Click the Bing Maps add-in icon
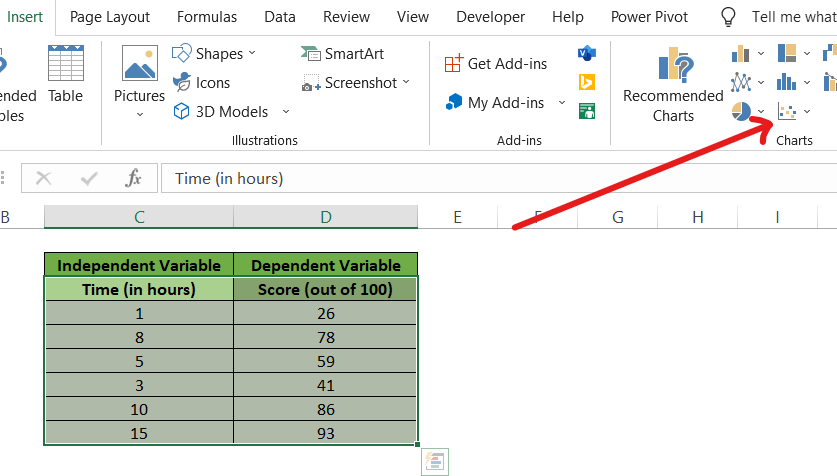The height and width of the screenshot is (476, 837). click(587, 82)
